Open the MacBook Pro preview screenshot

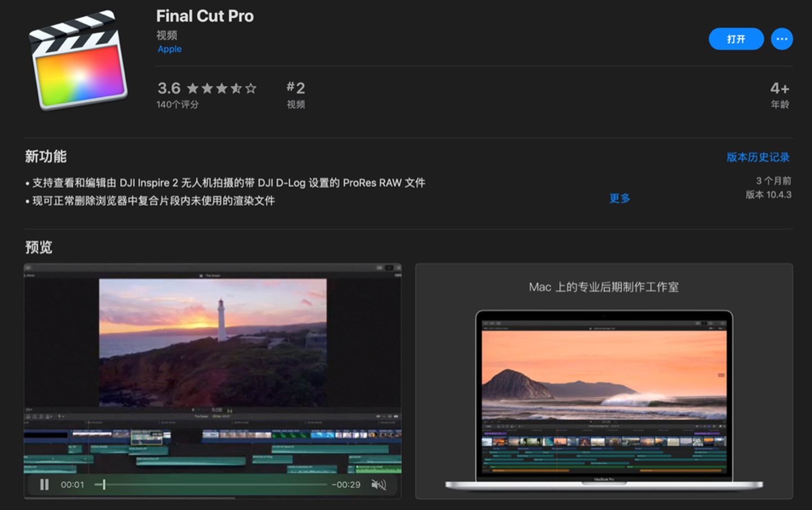pos(604,381)
